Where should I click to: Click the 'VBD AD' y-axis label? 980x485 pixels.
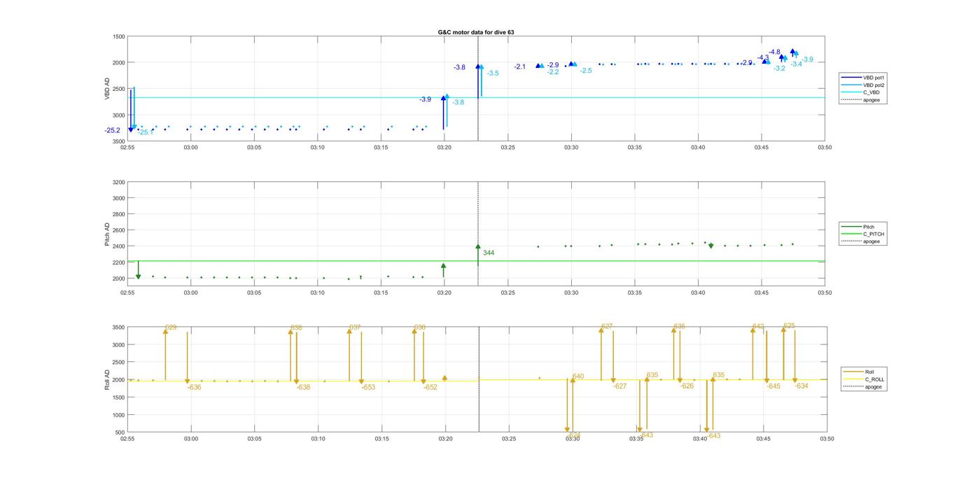point(107,88)
